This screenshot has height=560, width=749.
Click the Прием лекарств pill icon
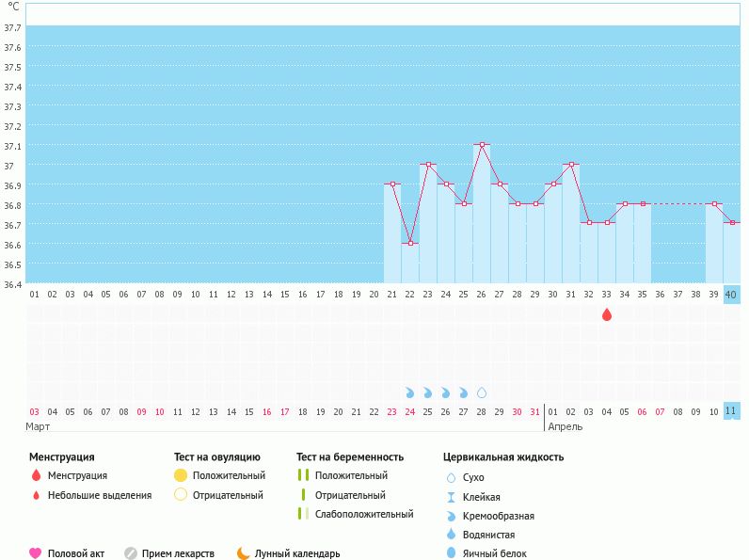click(131, 553)
